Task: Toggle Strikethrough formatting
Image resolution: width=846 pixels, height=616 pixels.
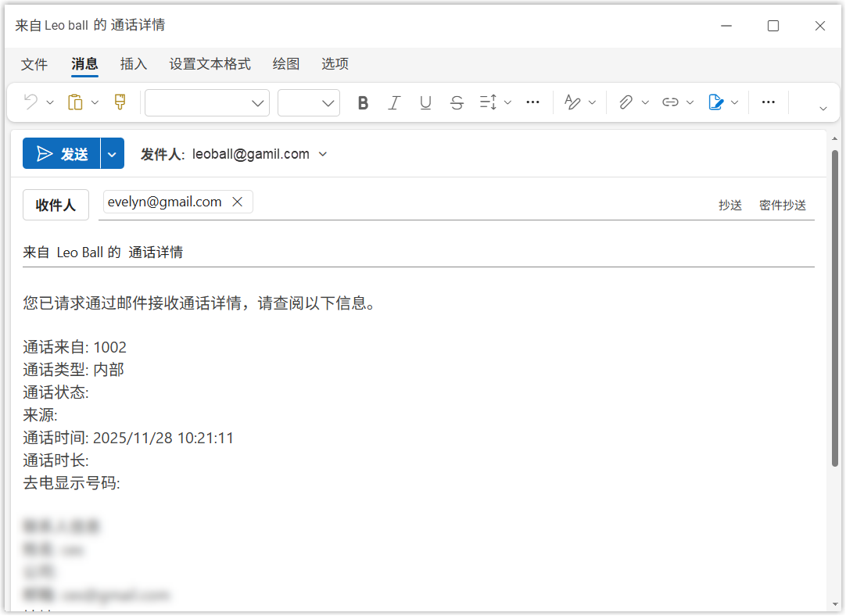Action: pyautogui.click(x=457, y=102)
